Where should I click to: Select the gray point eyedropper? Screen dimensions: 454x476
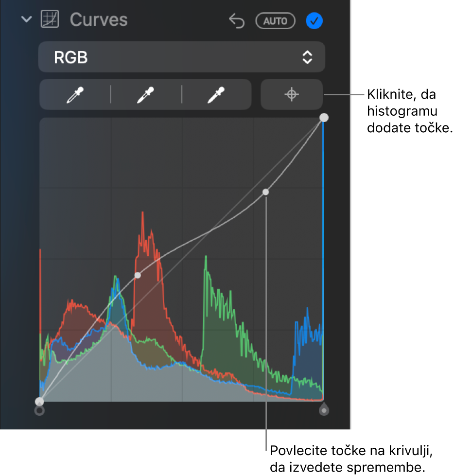146,95
